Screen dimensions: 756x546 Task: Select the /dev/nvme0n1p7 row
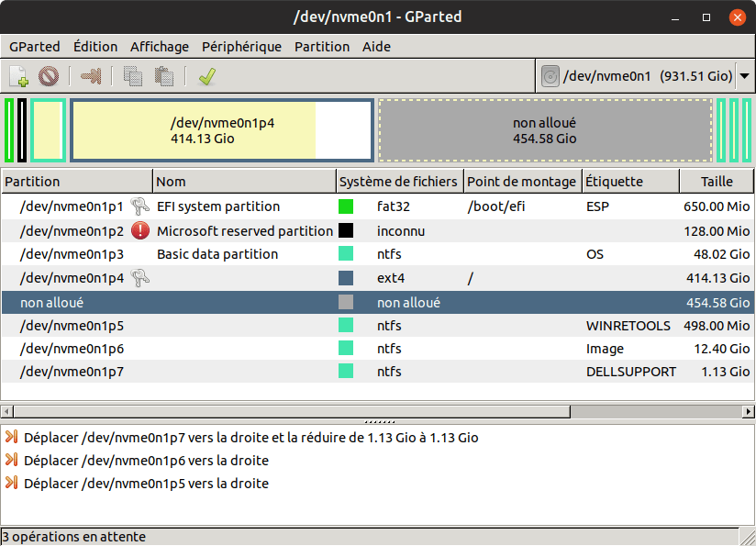coord(377,372)
